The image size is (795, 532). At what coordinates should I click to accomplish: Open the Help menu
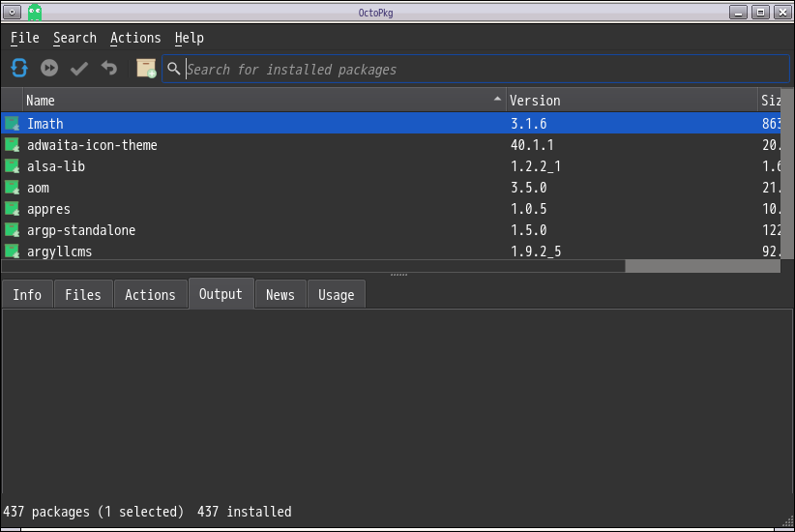pos(190,38)
